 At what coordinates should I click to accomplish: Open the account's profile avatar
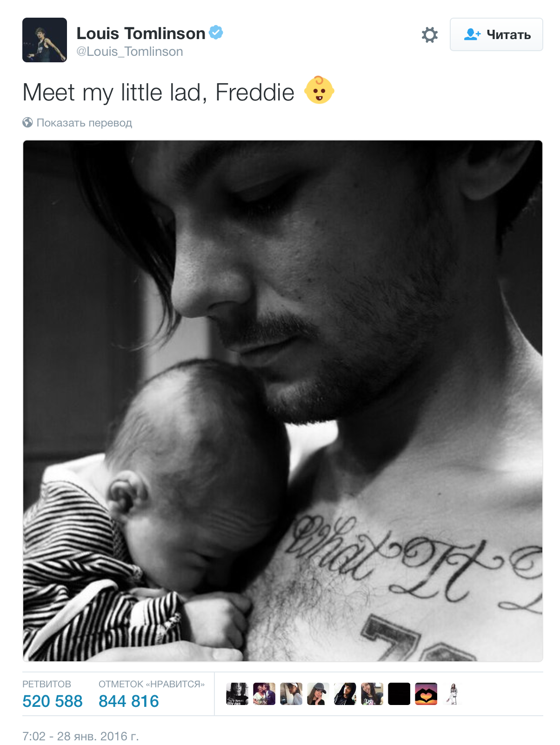(x=45, y=40)
